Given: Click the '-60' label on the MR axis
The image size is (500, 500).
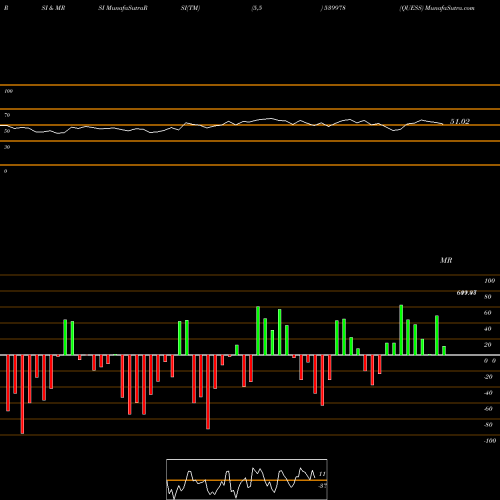Looking at the screenshot, I should [488, 409].
